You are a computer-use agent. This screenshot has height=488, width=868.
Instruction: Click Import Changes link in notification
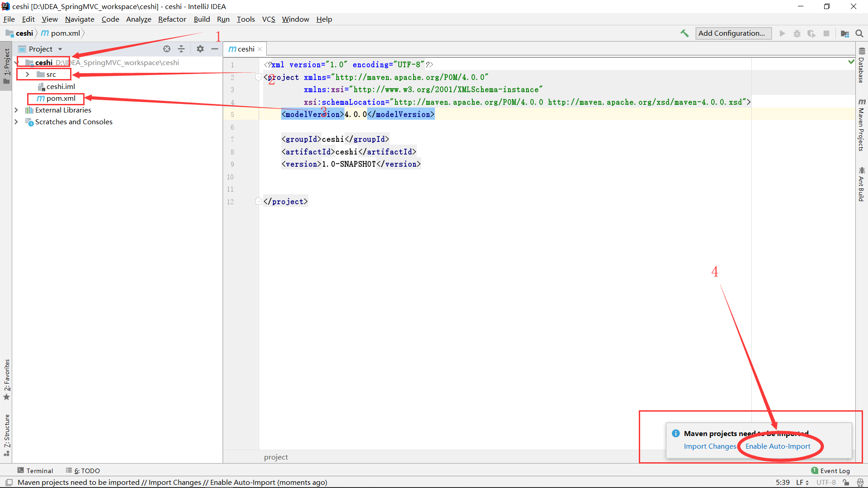click(x=710, y=446)
